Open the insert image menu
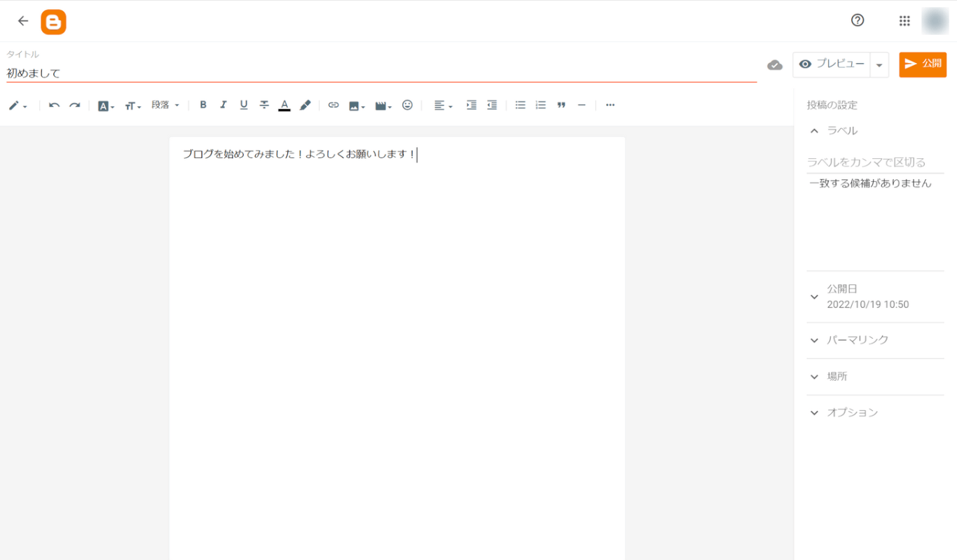 (357, 106)
